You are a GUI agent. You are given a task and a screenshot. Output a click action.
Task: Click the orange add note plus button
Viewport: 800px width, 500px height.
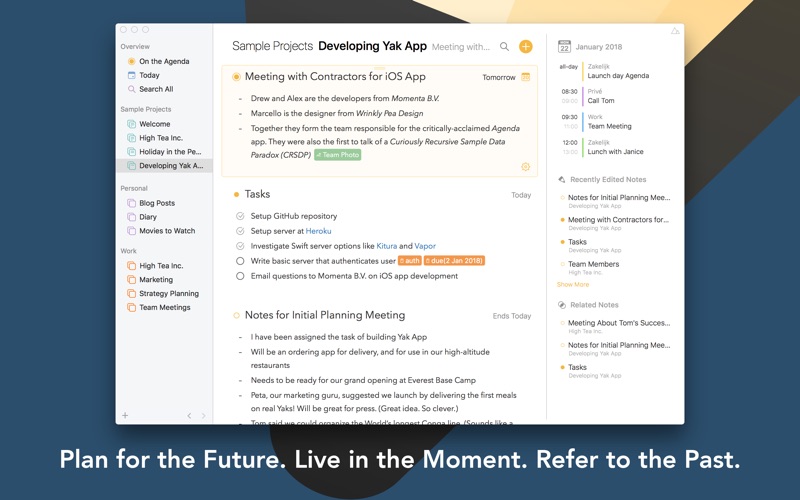point(526,46)
